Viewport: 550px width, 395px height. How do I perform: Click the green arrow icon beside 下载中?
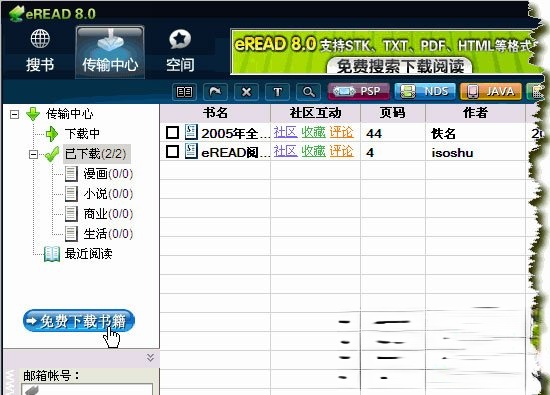click(x=52, y=134)
